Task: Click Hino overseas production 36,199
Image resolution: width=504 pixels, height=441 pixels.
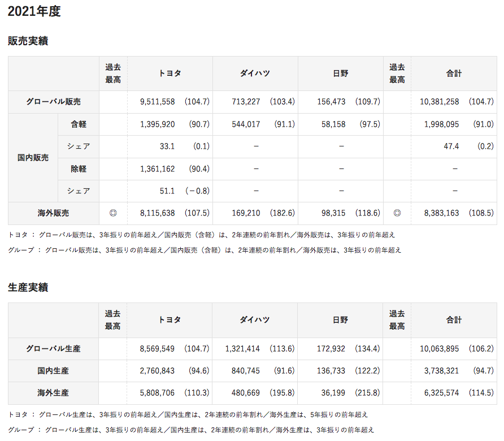Action: (x=333, y=393)
